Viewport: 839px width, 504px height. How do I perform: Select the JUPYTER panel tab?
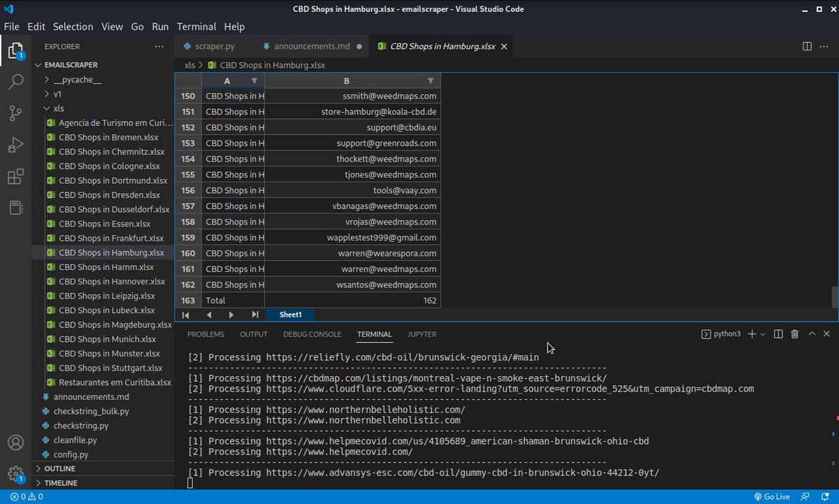[x=422, y=334]
